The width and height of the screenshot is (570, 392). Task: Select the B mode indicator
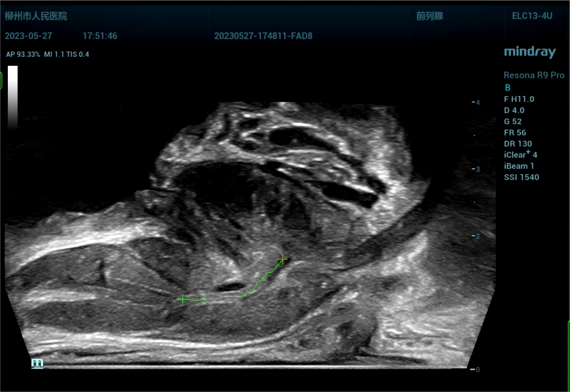pos(507,88)
